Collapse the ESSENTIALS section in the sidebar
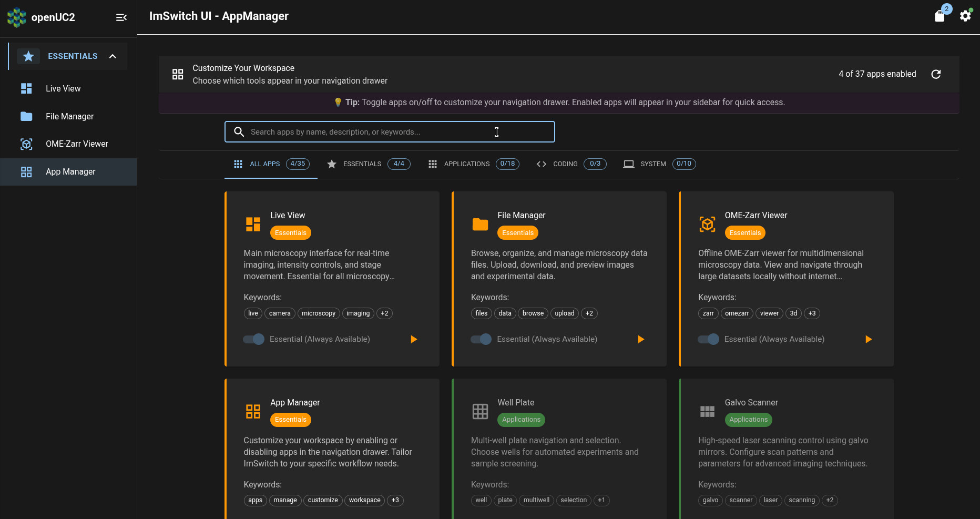 tap(113, 56)
